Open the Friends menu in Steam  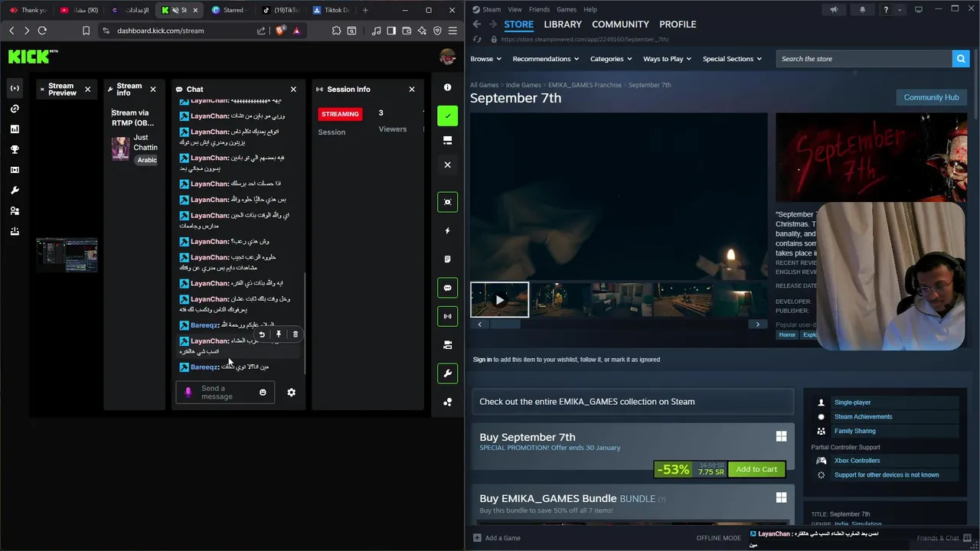[x=539, y=9]
